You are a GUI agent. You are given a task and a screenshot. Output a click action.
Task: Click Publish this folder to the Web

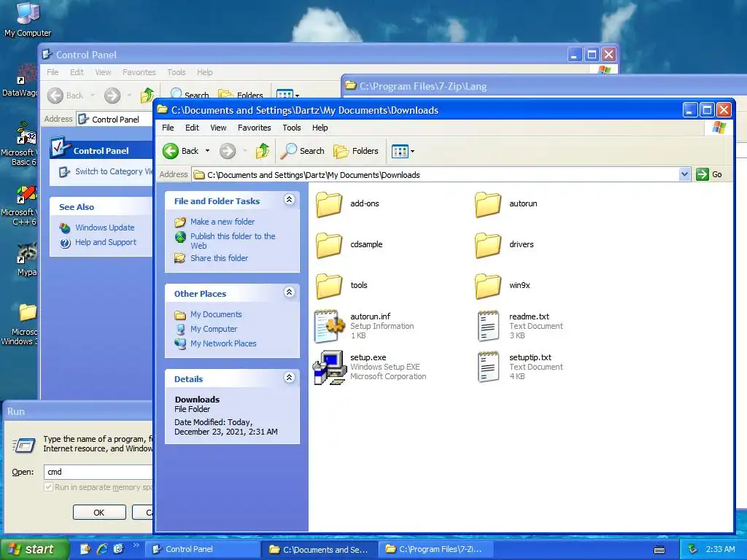click(233, 241)
